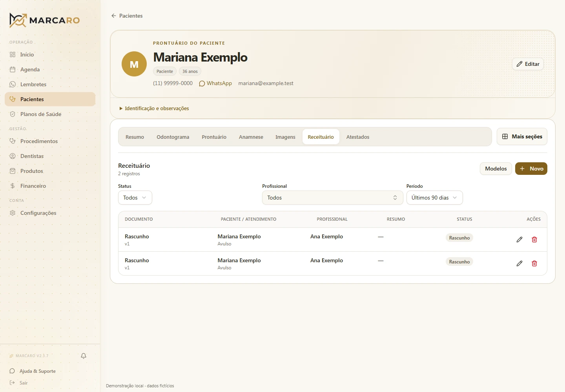Click Sair to log out
Image resolution: width=565 pixels, height=392 pixels.
pos(19,383)
